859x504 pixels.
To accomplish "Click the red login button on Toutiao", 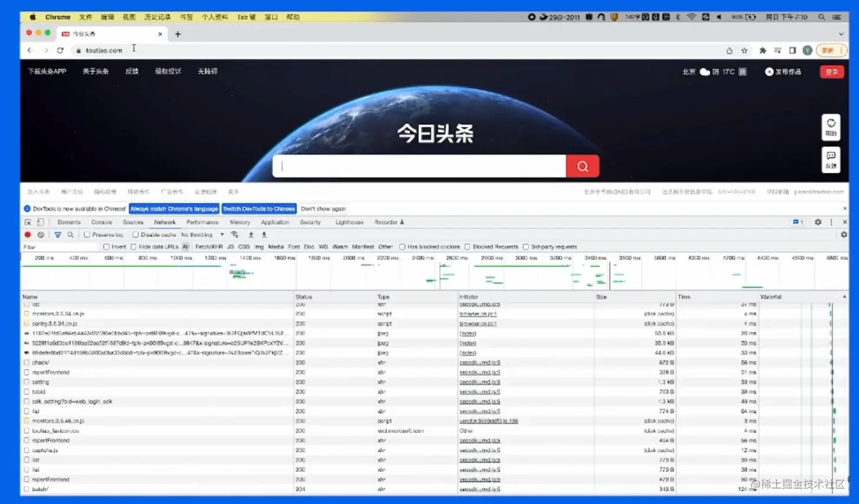I will (x=832, y=72).
